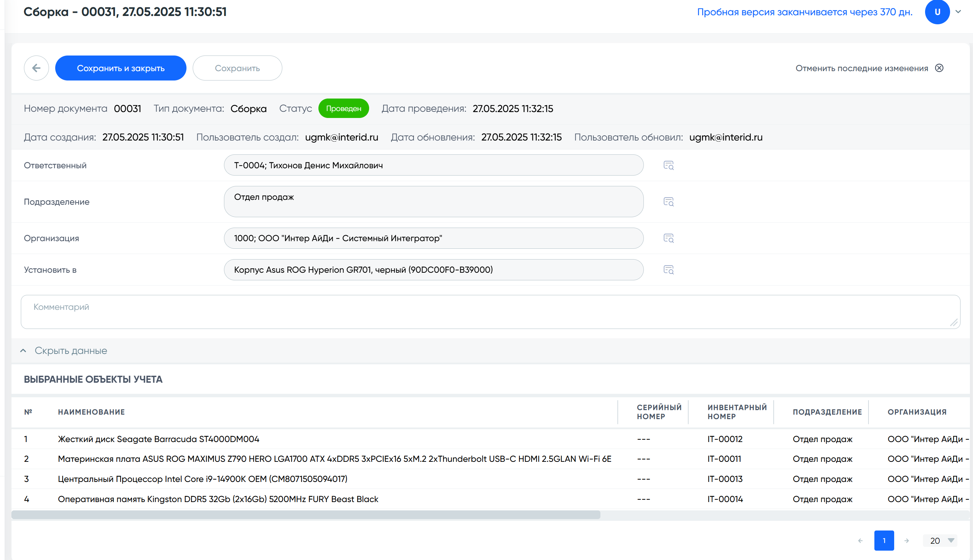The height and width of the screenshot is (560, 973).
Task: Click the Комментарий text area
Action: coord(490,312)
